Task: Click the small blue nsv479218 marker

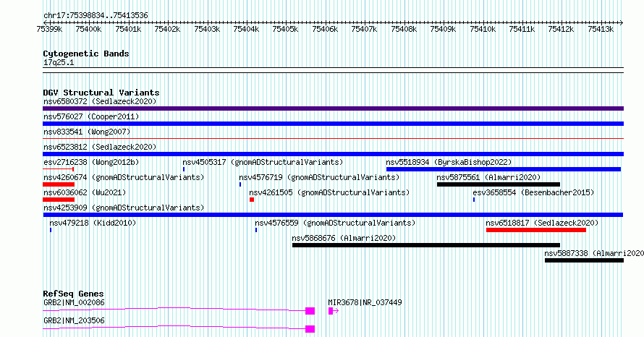Action: pyautogui.click(x=51, y=230)
